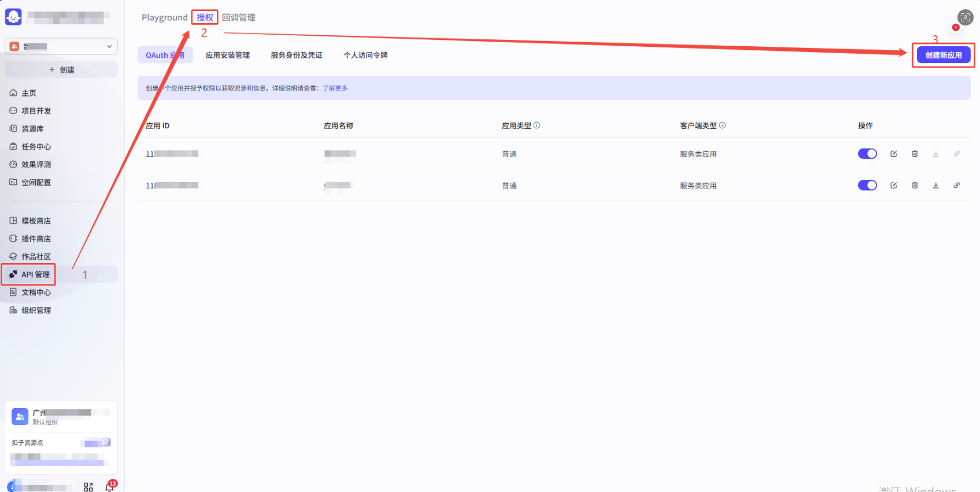
Task: Click the link icon in second app row
Action: click(x=957, y=186)
